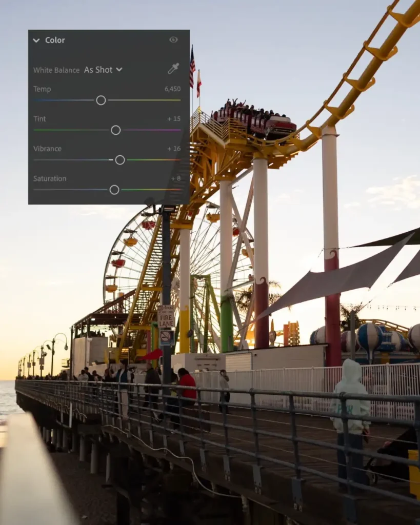Select the "As Shot" white balance option
This screenshot has width=420, height=525.
coord(97,70)
